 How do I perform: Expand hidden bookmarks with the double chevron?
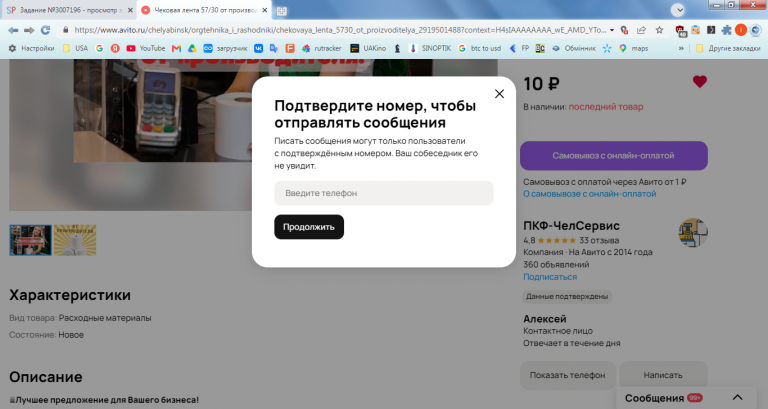click(681, 48)
